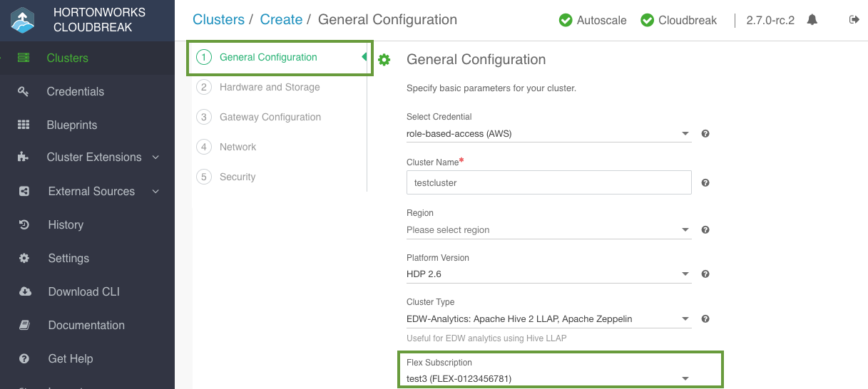The image size is (868, 389).
Task: Click the External Sources share icon
Action: click(x=24, y=191)
